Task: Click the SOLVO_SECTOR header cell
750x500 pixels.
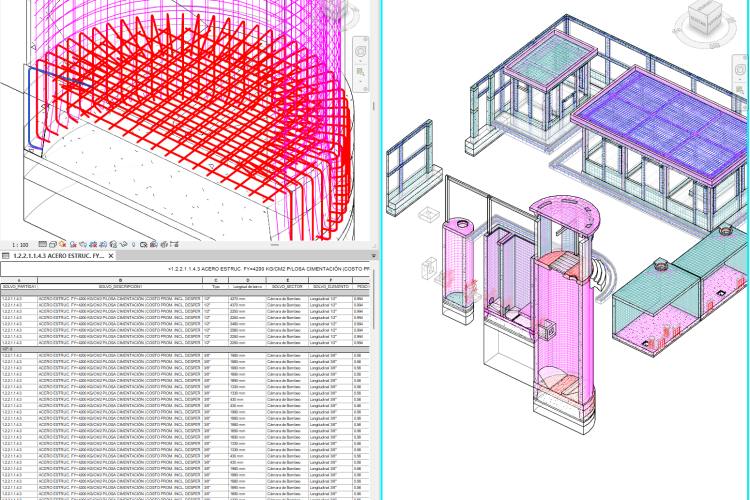Action: [287, 287]
